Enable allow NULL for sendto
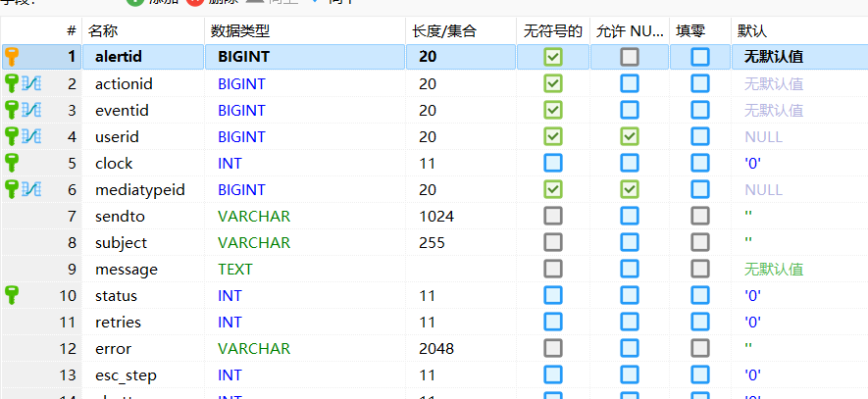 point(630,216)
